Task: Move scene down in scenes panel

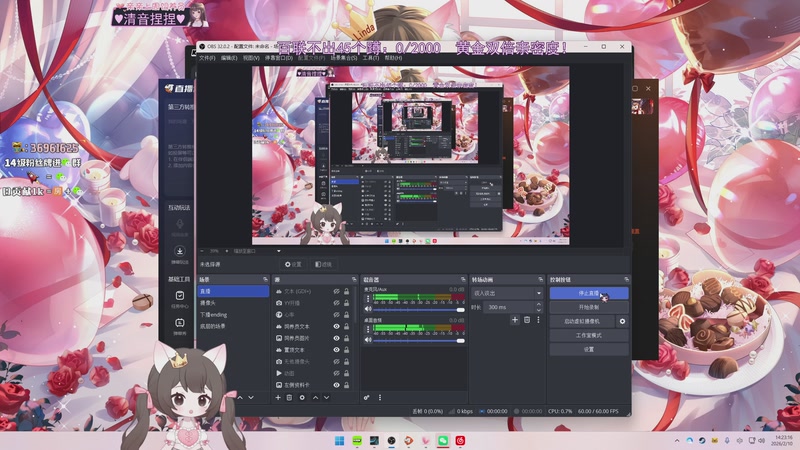Action: (251, 397)
